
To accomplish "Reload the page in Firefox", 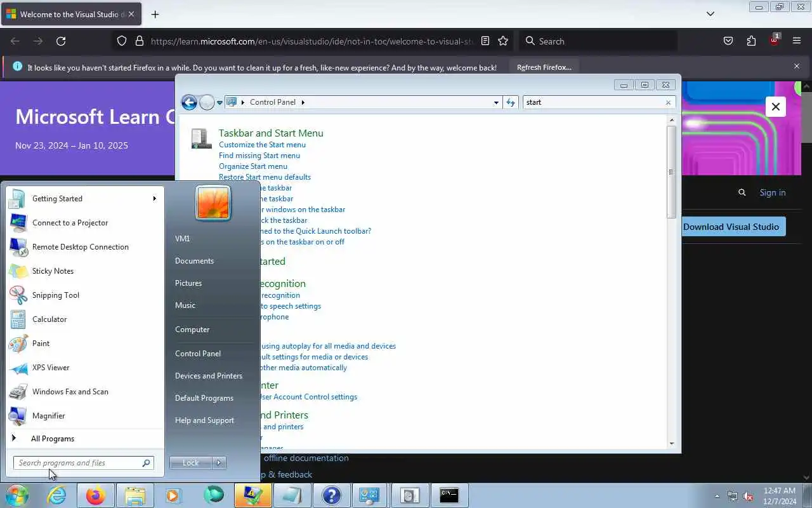I will point(61,41).
